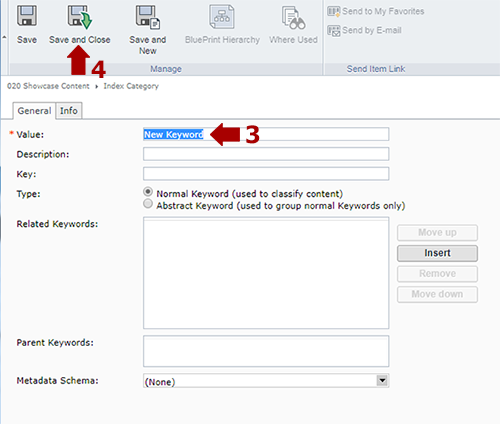Click the Send by E-mail icon
The height and width of the screenshot is (424, 500).
pyautogui.click(x=334, y=31)
